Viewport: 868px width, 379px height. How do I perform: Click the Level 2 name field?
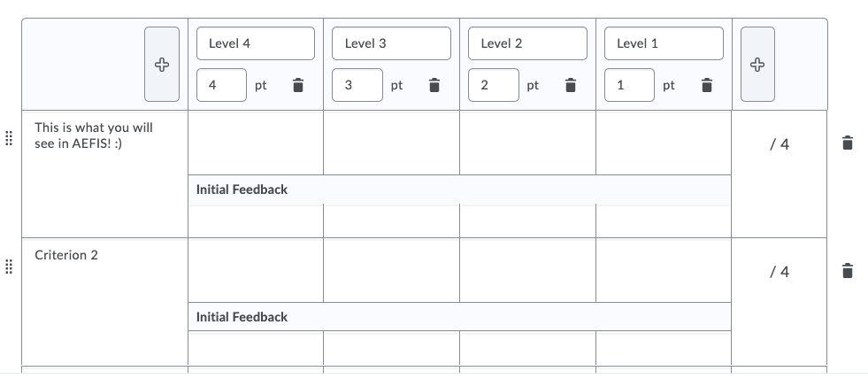coord(528,43)
